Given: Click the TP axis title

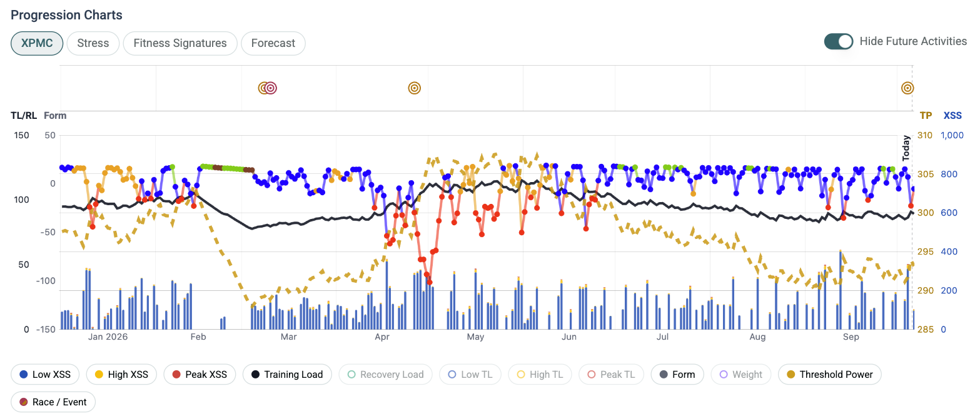Looking at the screenshot, I should tap(925, 115).
